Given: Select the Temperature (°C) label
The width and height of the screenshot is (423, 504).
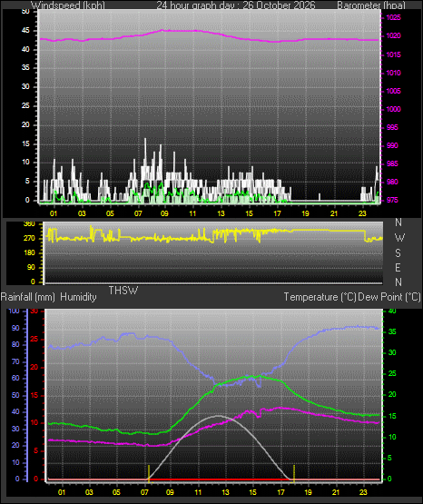Looking at the screenshot, I should (x=320, y=297).
